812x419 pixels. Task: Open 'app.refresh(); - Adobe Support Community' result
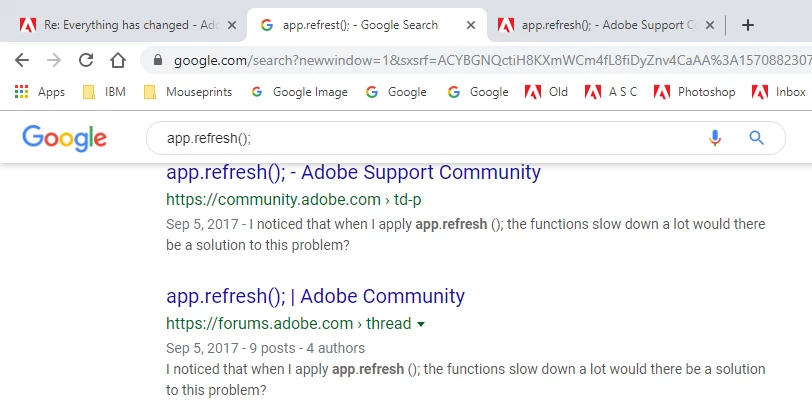(x=353, y=172)
